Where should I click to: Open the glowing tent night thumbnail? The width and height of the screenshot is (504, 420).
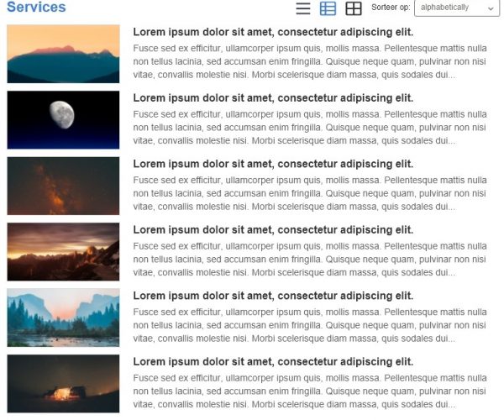coord(63,383)
